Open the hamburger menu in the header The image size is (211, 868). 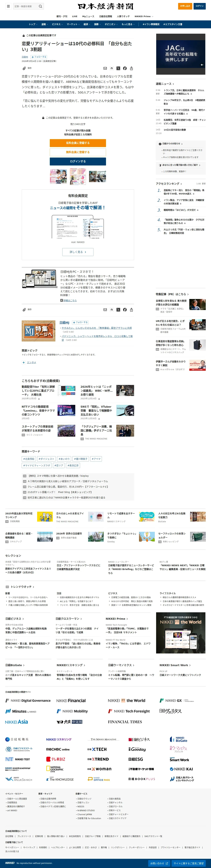[8, 6]
